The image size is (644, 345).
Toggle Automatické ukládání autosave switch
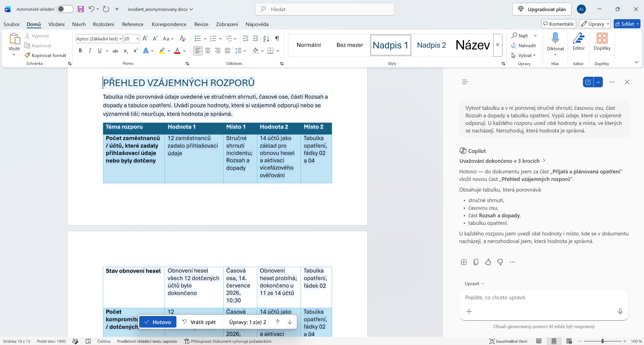point(65,9)
